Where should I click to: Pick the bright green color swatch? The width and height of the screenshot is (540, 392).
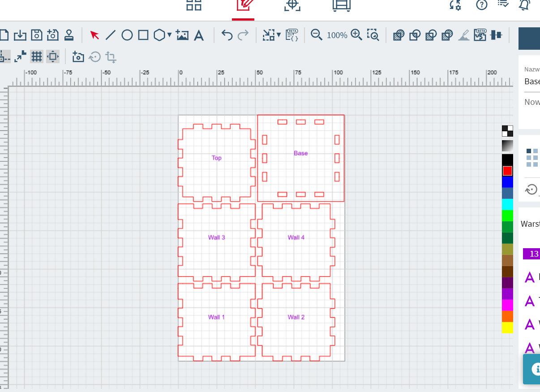click(x=507, y=215)
